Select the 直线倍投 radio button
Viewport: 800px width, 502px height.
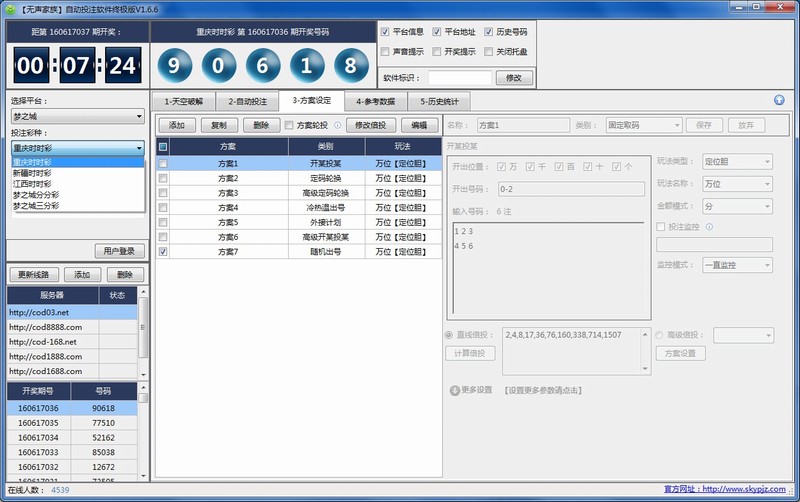(449, 335)
